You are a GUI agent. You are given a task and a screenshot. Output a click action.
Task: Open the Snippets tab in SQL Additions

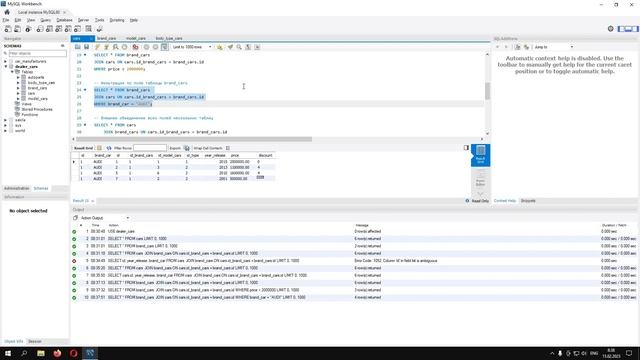tap(528, 201)
